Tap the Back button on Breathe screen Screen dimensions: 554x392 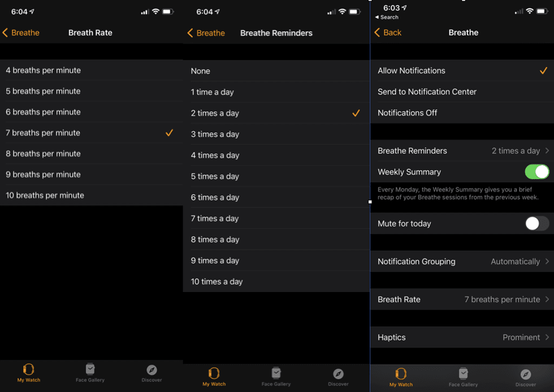[388, 33]
